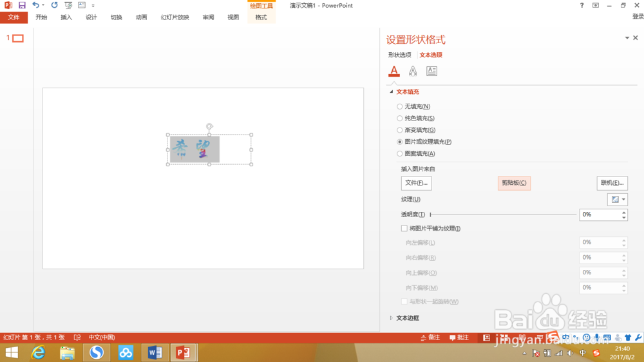The width and height of the screenshot is (644, 362).
Task: Open Sogou browser from taskbar
Action: coord(97,352)
